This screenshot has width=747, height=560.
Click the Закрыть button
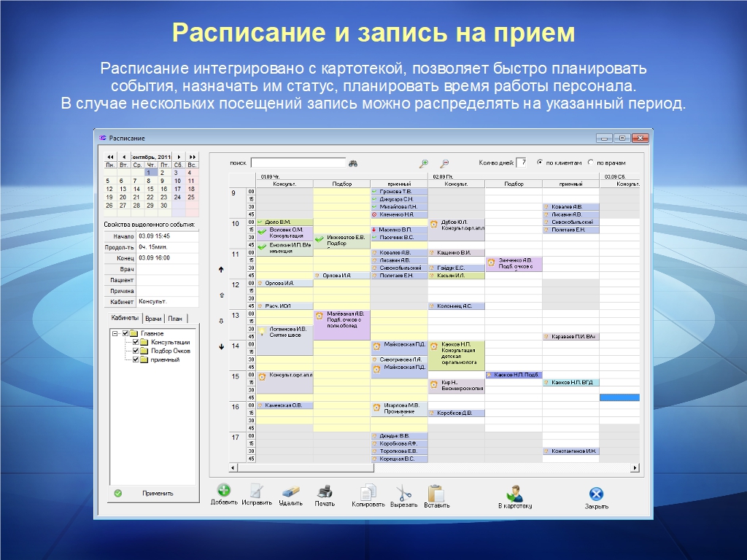[596, 494]
